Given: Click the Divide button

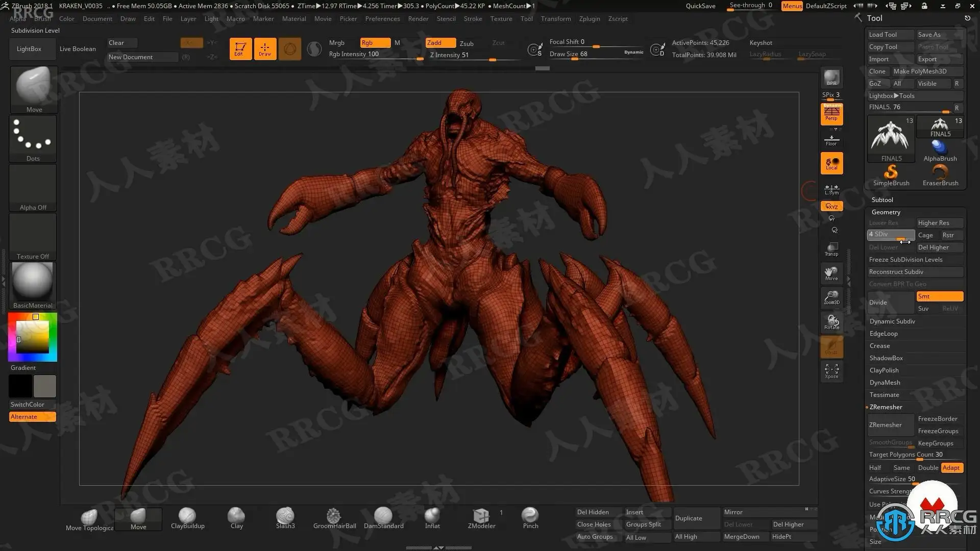Looking at the screenshot, I should 890,303.
